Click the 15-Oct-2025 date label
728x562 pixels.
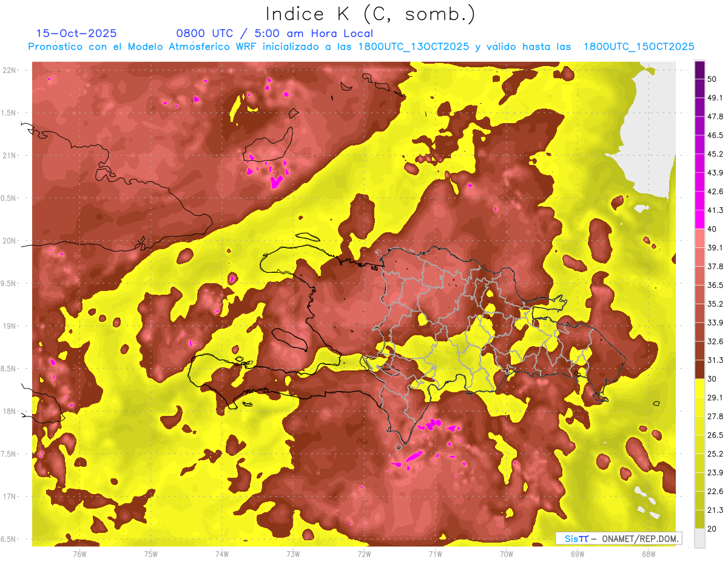76,33
